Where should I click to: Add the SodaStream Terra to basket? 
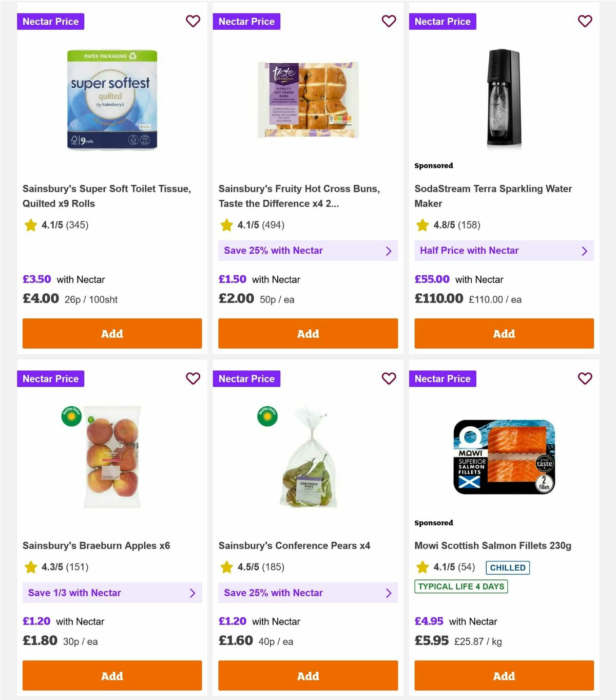(x=504, y=333)
